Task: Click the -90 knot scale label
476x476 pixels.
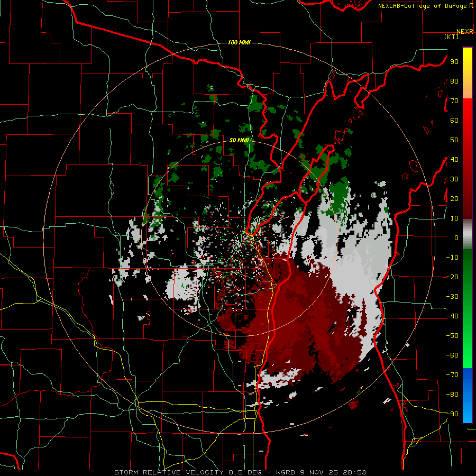Action: [x=452, y=414]
